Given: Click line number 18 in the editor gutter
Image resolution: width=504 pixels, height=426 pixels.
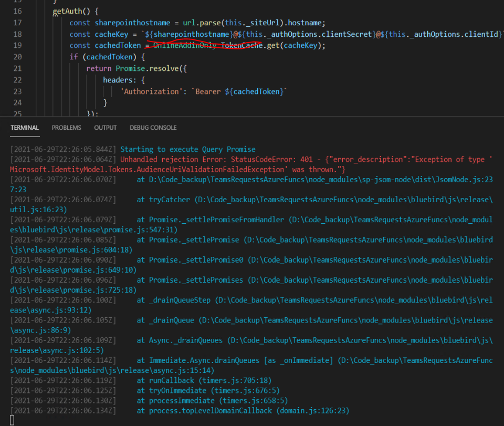Looking at the screenshot, I should pyautogui.click(x=17, y=34).
